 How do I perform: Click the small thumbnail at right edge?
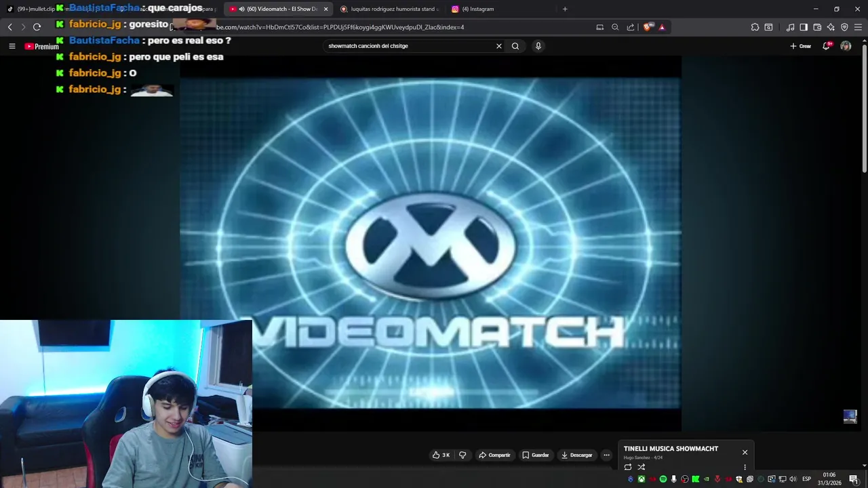coord(850,416)
